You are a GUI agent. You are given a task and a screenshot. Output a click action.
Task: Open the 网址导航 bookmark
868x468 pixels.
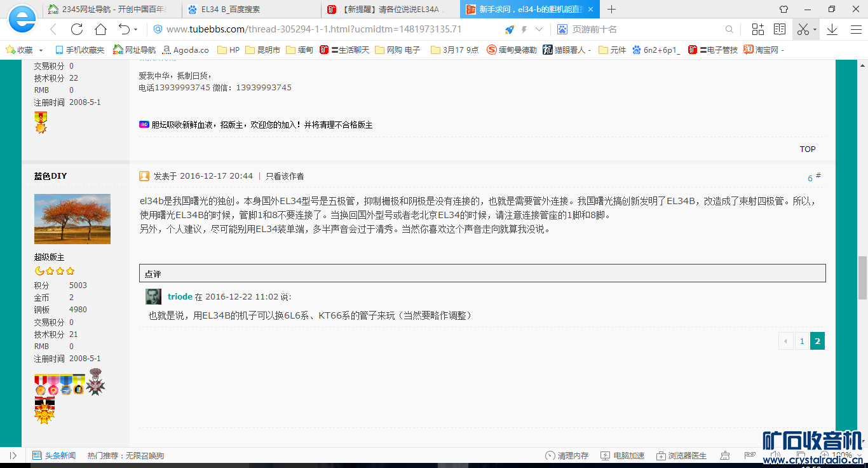click(x=134, y=50)
